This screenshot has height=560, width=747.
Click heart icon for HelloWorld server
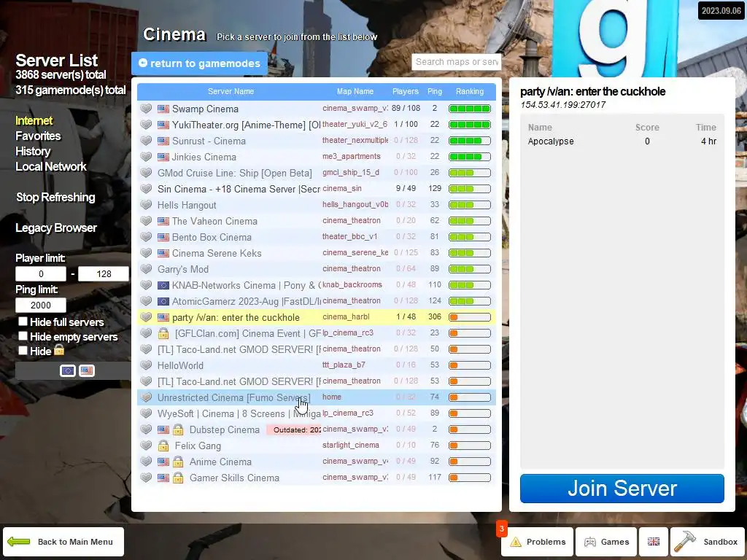tap(146, 365)
